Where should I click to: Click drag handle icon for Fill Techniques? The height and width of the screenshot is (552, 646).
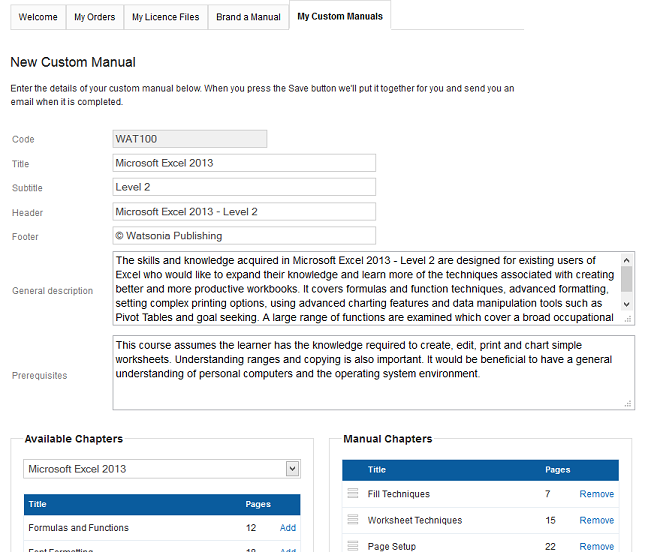click(353, 493)
